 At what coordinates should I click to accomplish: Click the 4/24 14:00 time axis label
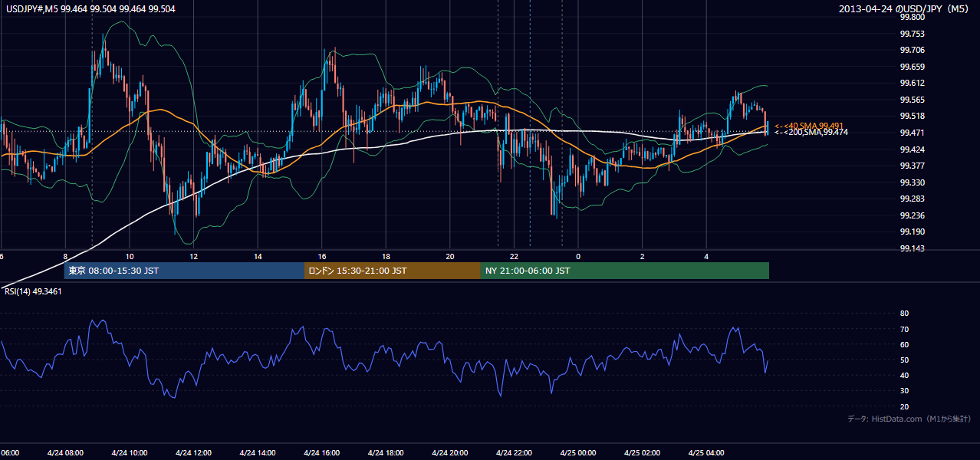pyautogui.click(x=258, y=453)
